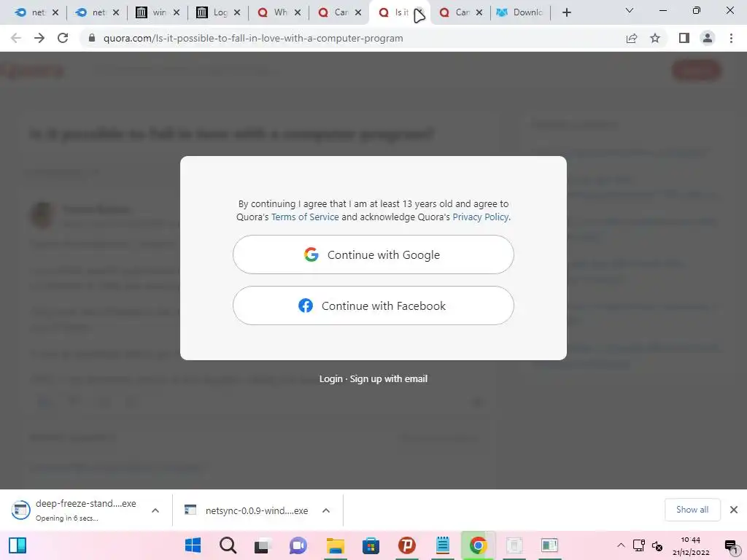This screenshot has height=560, width=747.
Task: Close the 'Wh' tab
Action: pos(298,13)
